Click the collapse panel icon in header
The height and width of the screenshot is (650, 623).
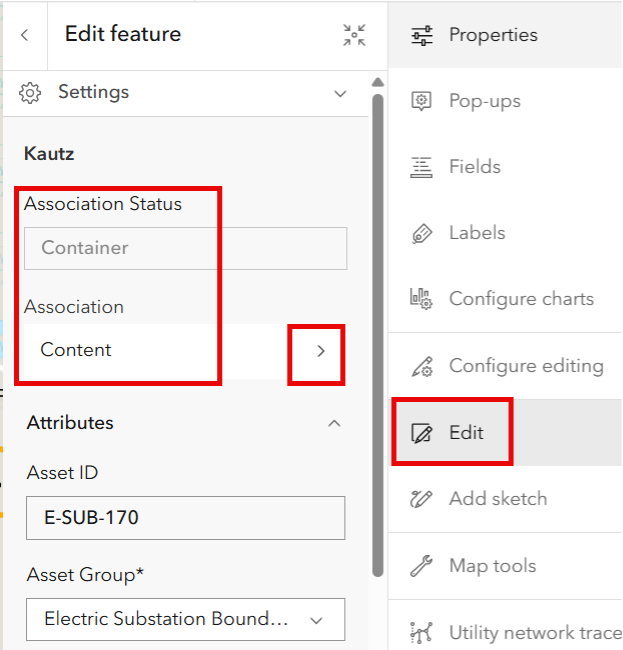coord(354,35)
